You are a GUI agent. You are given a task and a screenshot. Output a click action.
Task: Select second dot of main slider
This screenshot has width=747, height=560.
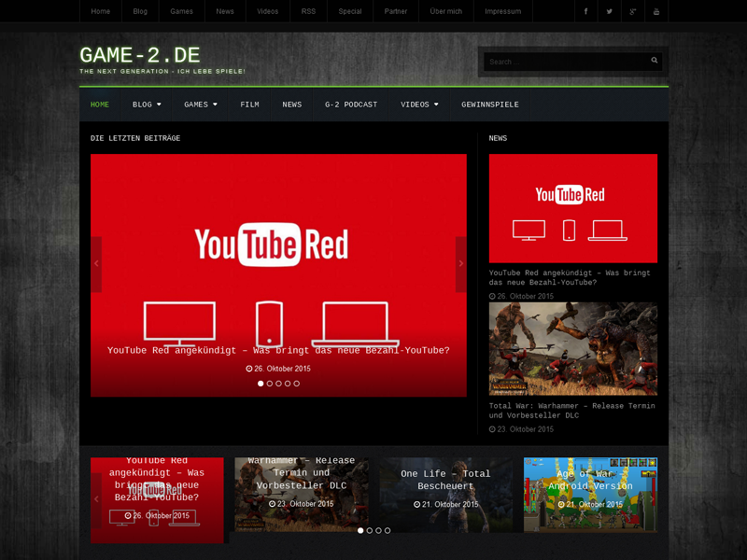[270, 384]
